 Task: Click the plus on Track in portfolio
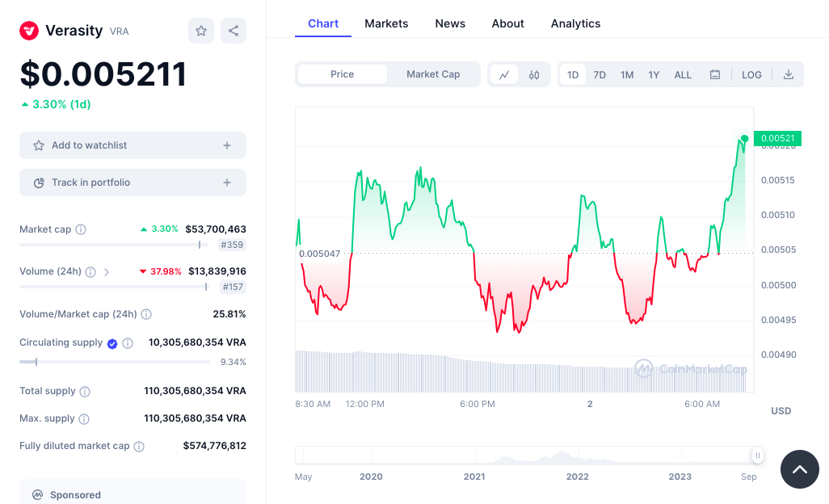[227, 183]
